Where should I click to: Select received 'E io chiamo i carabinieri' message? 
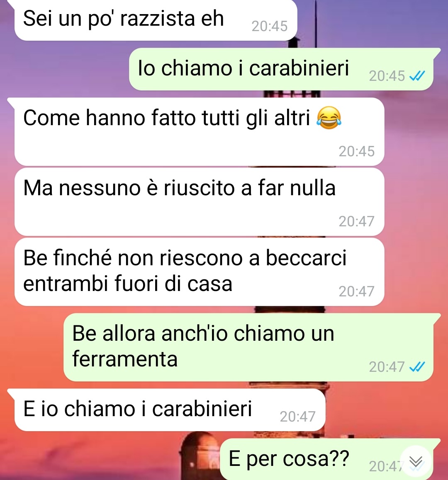pyautogui.click(x=169, y=410)
